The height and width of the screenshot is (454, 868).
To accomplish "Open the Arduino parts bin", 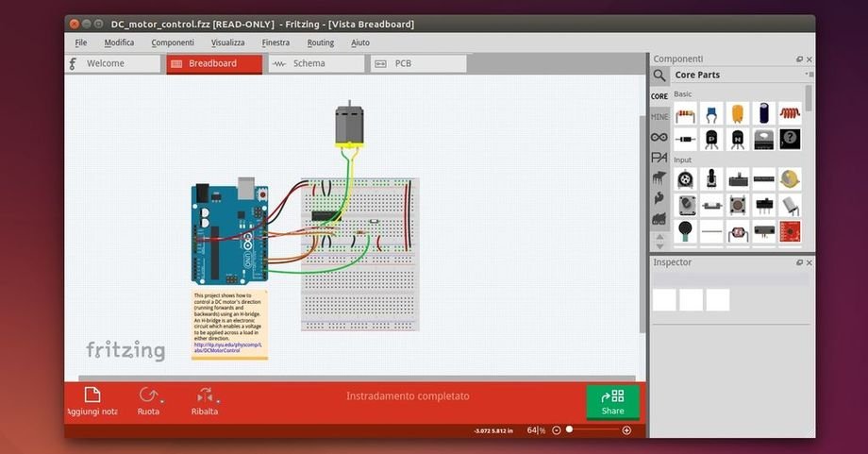I will coord(659,137).
